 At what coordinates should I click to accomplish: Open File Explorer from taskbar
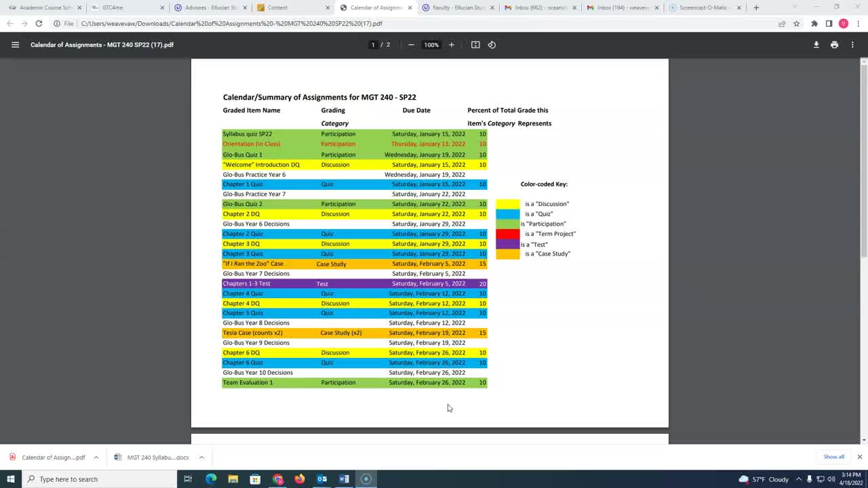click(x=233, y=479)
